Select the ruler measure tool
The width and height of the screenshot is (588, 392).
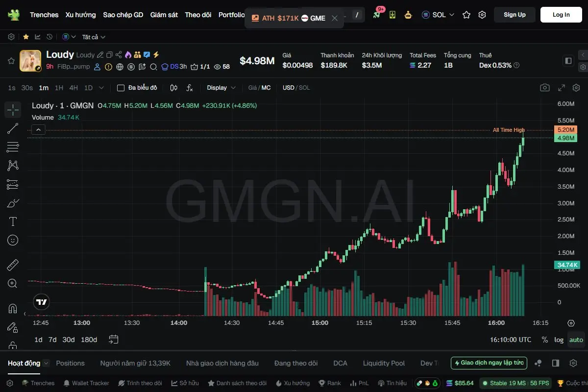(13, 265)
